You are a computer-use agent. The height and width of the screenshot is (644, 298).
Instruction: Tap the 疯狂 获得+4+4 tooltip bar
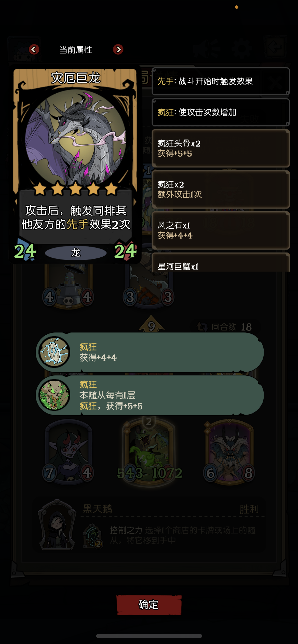(150, 352)
